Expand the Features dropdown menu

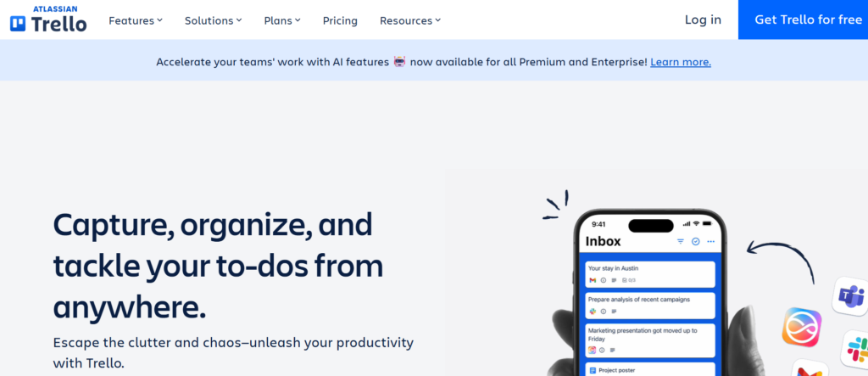pos(135,20)
